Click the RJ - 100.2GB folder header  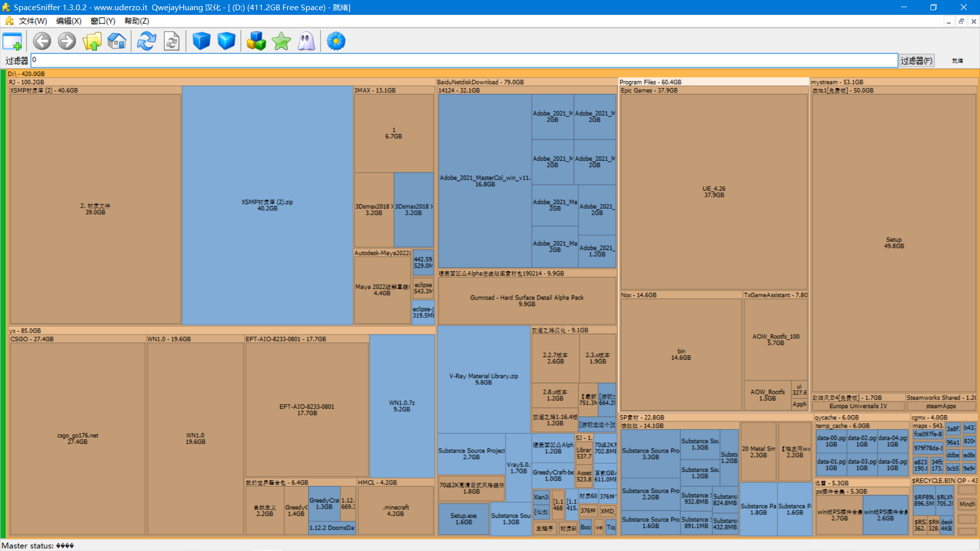pos(222,82)
